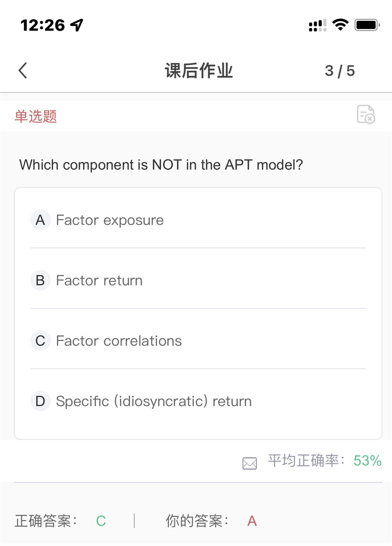Select option D circle letter
This screenshot has width=392, height=546.
[x=41, y=401]
